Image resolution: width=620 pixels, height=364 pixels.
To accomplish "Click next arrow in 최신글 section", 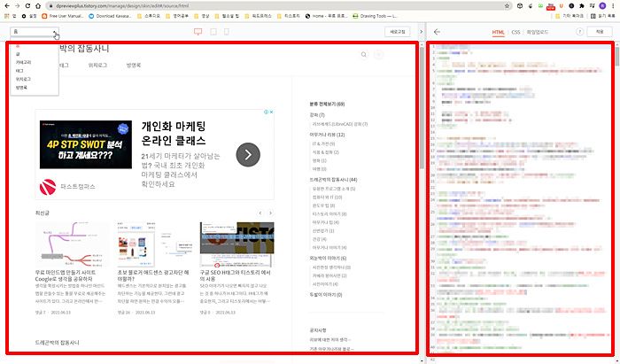I will [270, 213].
